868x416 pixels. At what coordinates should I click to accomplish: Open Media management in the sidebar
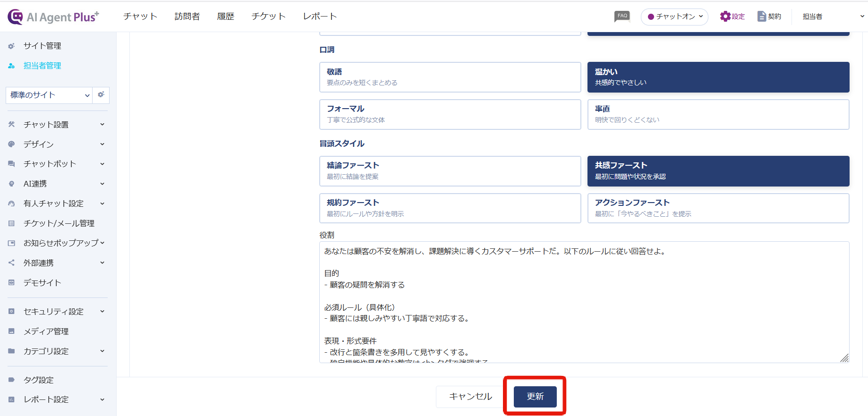[x=46, y=331]
